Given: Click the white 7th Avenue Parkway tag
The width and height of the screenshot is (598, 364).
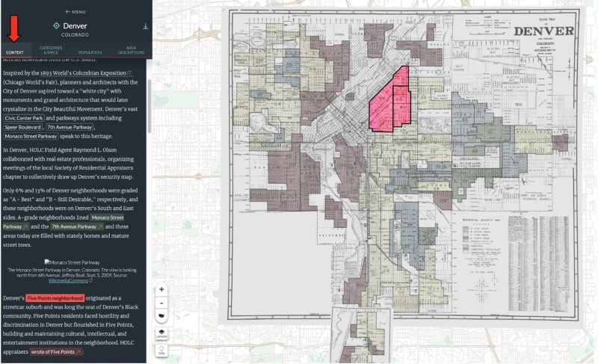Looking at the screenshot, I should [70, 127].
